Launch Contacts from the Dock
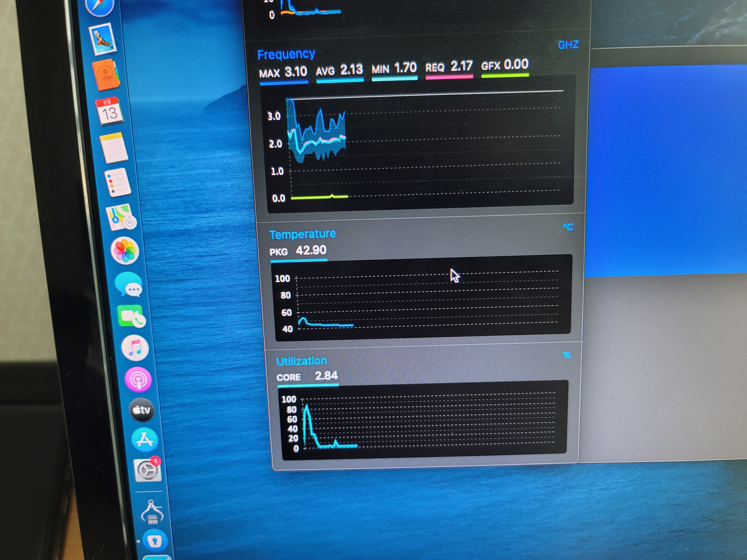Screen dimensions: 747x560 pos(106,75)
